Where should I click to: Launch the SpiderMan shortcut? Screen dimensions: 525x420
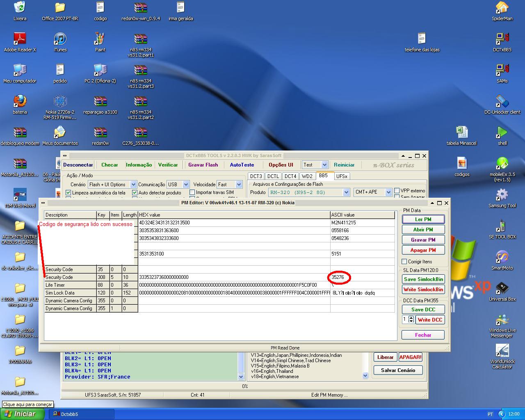tap(502, 11)
